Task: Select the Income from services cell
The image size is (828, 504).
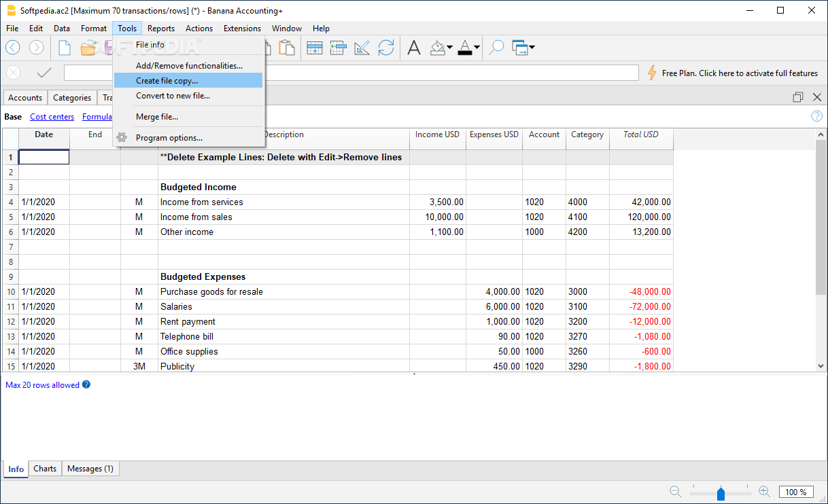Action: pyautogui.click(x=283, y=202)
